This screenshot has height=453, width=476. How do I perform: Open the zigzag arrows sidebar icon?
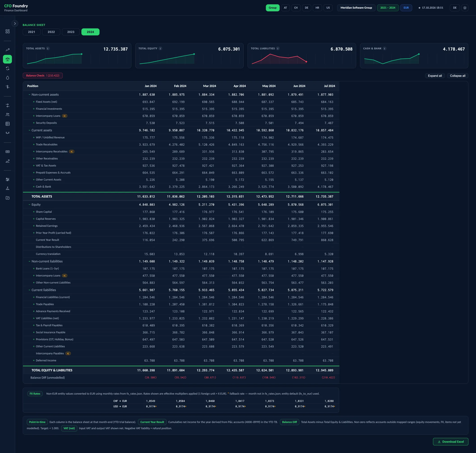(7, 133)
